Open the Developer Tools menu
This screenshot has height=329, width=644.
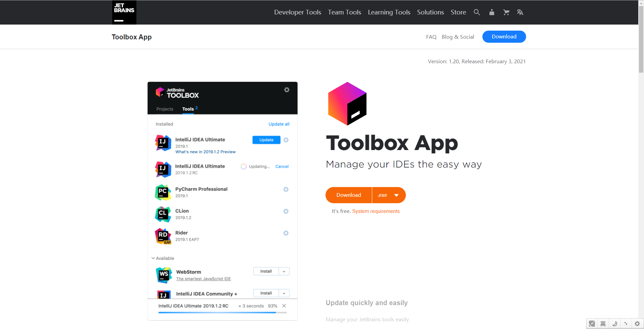click(298, 12)
